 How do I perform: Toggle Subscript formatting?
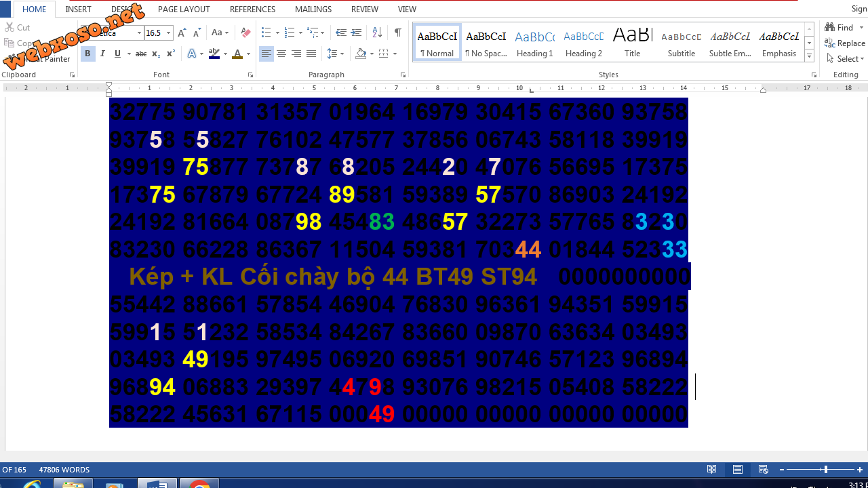click(x=156, y=54)
